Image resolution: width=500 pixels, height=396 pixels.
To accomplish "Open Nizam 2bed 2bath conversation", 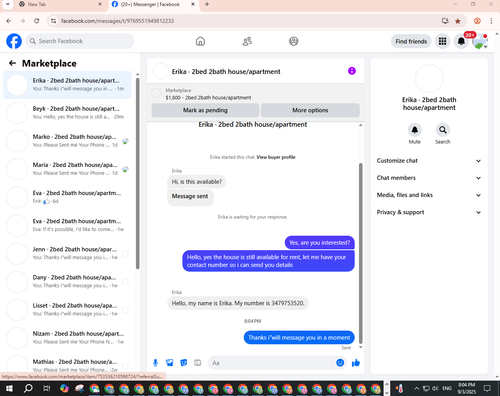I will point(68,338).
